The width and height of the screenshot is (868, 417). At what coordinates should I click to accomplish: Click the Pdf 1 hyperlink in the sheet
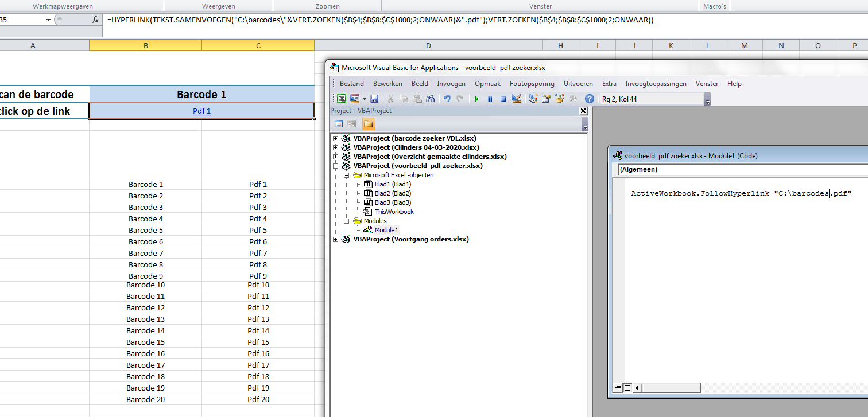coord(201,111)
